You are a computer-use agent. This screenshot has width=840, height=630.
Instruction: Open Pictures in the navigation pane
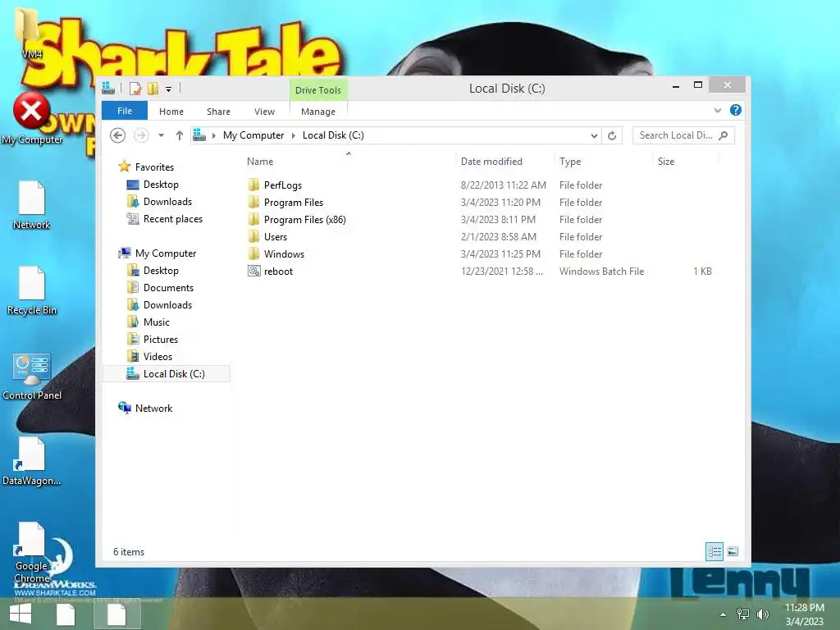coord(152,339)
